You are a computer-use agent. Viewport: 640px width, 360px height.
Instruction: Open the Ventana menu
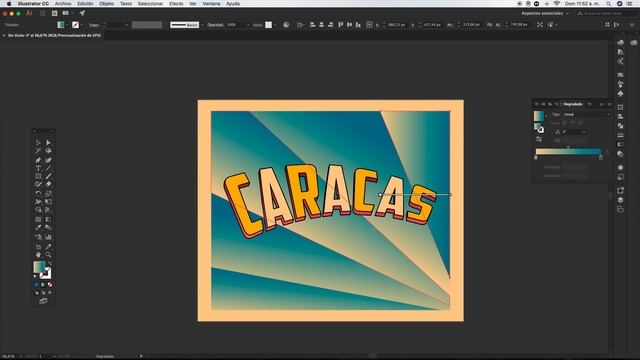point(211,3)
